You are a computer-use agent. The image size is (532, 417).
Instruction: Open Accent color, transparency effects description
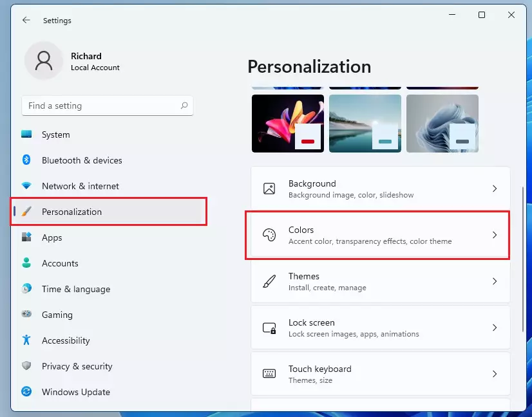pos(370,241)
